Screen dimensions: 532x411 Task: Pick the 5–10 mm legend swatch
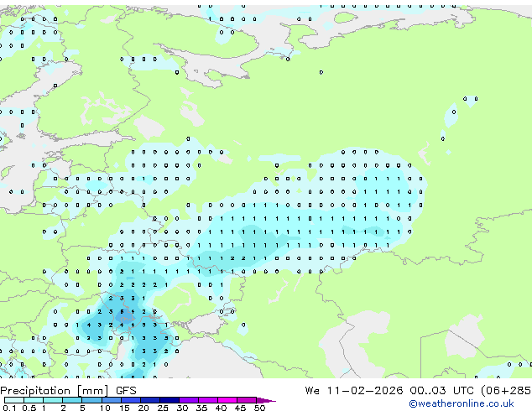[x=91, y=400]
